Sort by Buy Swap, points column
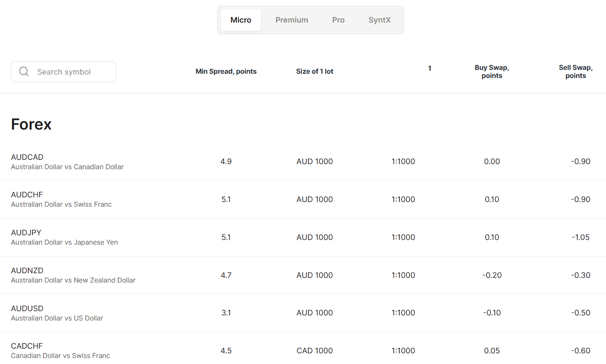Image resolution: width=606 pixels, height=364 pixels. (492, 71)
